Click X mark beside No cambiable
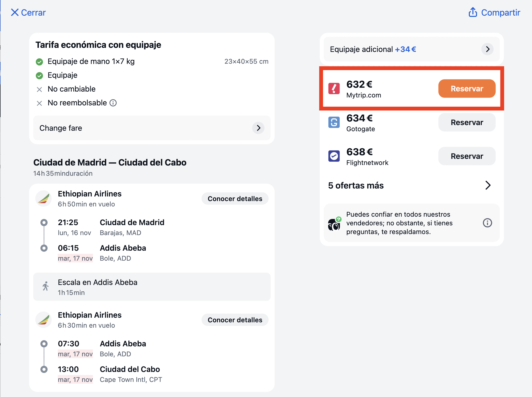The height and width of the screenshot is (397, 532). pos(39,90)
